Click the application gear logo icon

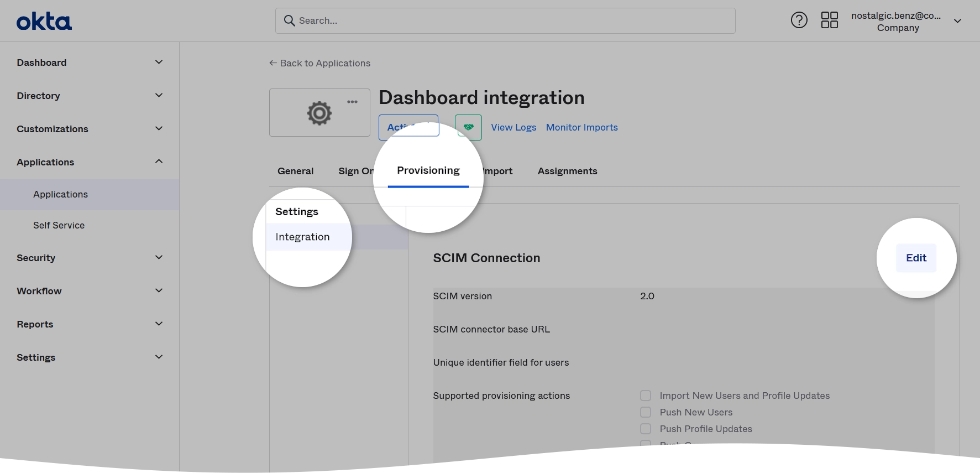319,113
